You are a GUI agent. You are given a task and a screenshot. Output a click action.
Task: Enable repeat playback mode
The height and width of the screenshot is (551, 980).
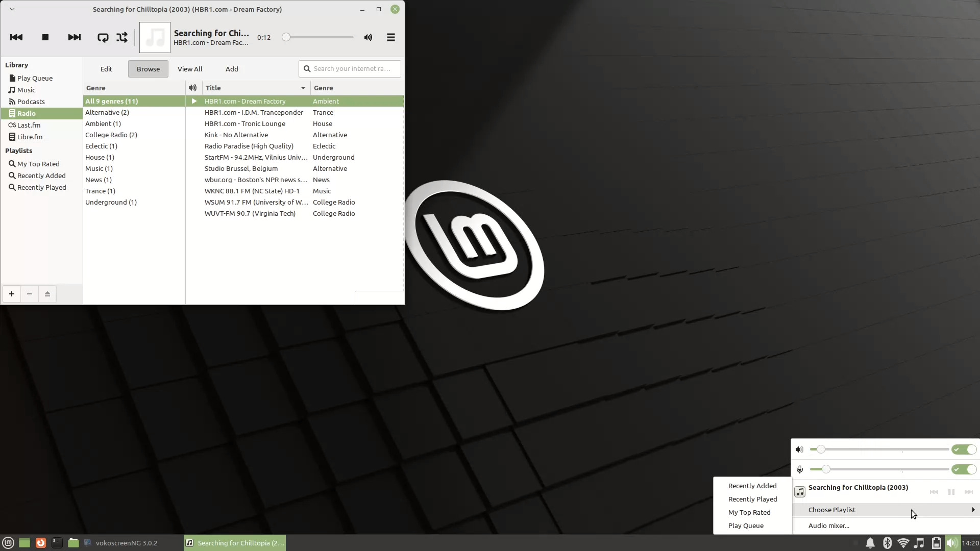pos(103,37)
